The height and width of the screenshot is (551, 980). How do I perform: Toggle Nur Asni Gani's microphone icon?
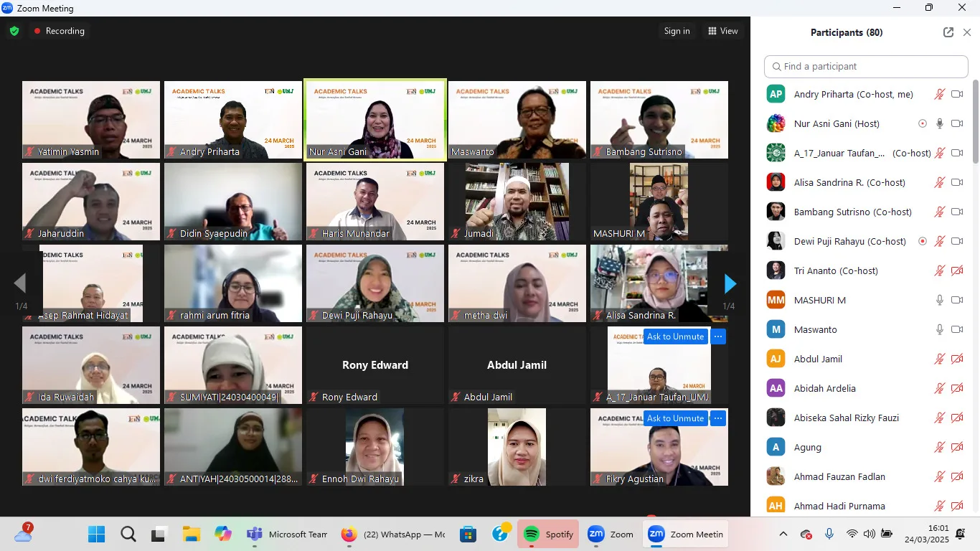(x=939, y=123)
